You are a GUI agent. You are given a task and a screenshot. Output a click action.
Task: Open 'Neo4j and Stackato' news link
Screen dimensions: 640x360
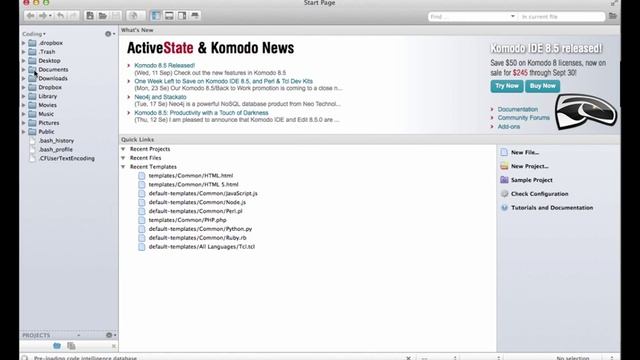tap(160, 97)
